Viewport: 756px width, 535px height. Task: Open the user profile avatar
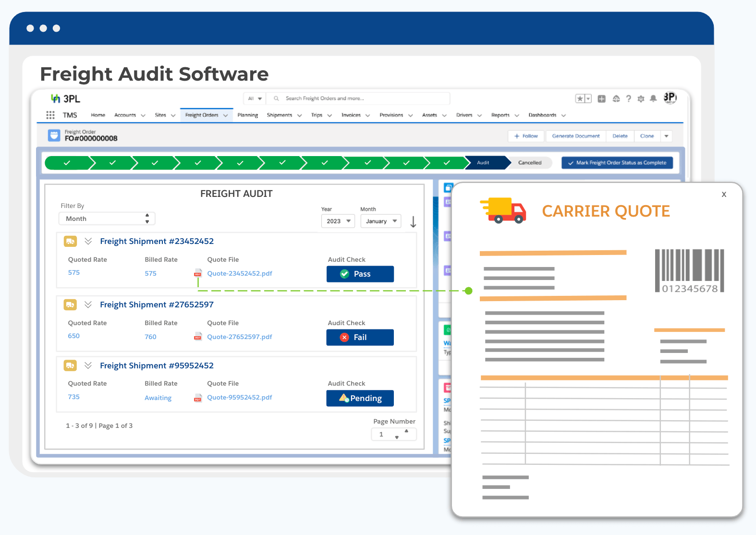click(670, 98)
